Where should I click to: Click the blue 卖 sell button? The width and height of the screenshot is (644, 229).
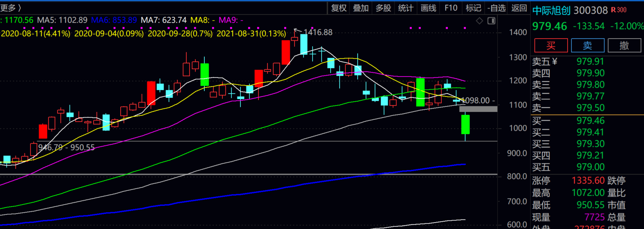(588, 45)
